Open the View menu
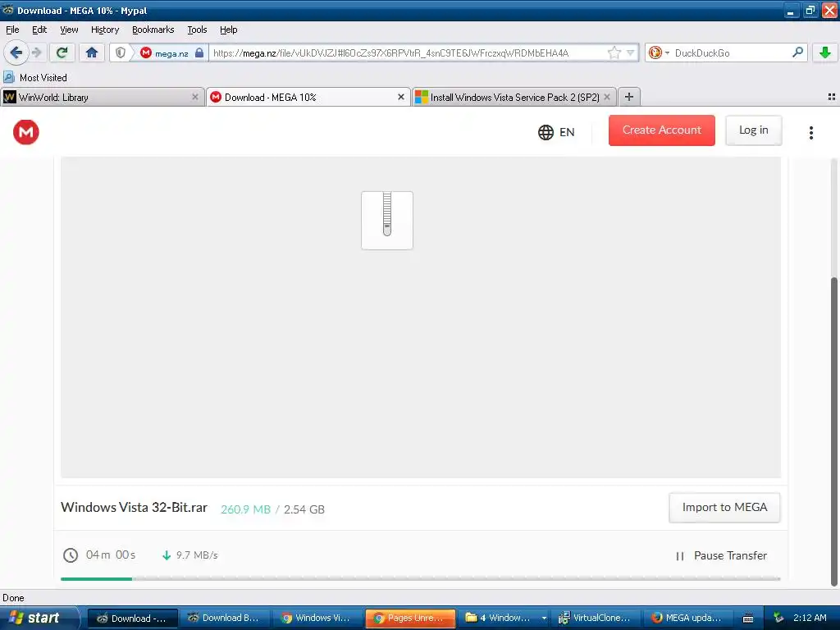The height and width of the screenshot is (630, 840). [x=69, y=30]
